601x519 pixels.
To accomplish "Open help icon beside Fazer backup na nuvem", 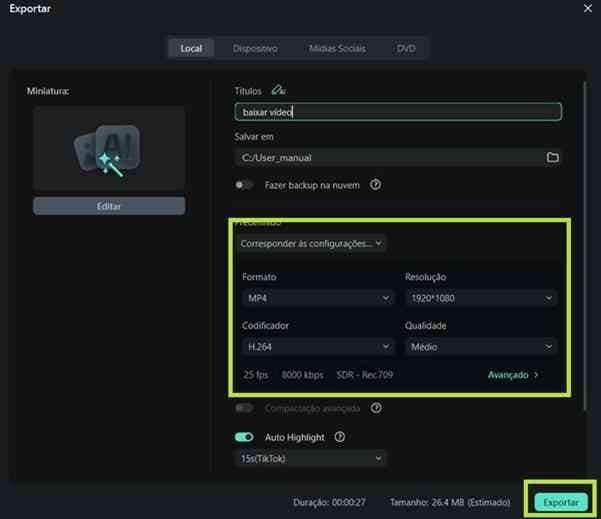I will point(375,185).
